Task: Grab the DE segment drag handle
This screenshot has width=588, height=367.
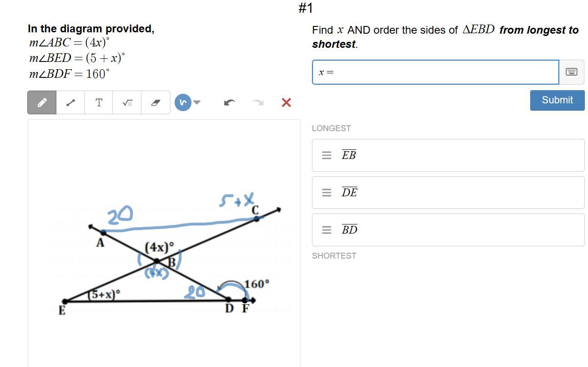Action: [x=327, y=193]
